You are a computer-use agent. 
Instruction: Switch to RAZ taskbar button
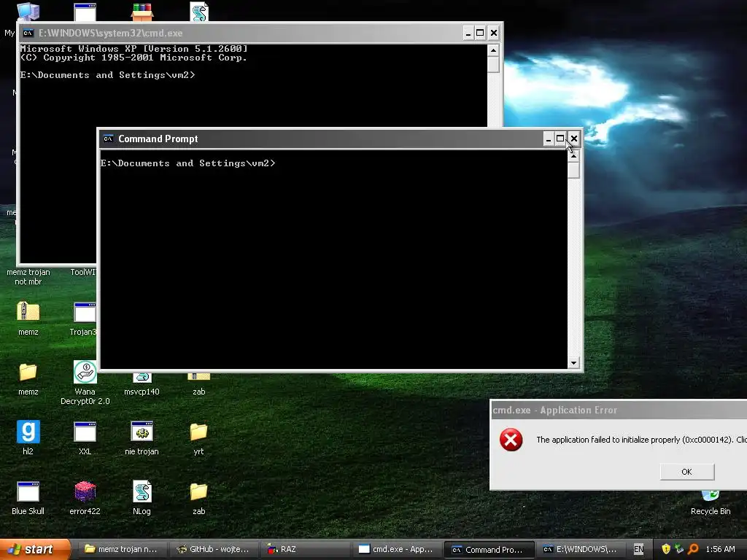click(305, 549)
